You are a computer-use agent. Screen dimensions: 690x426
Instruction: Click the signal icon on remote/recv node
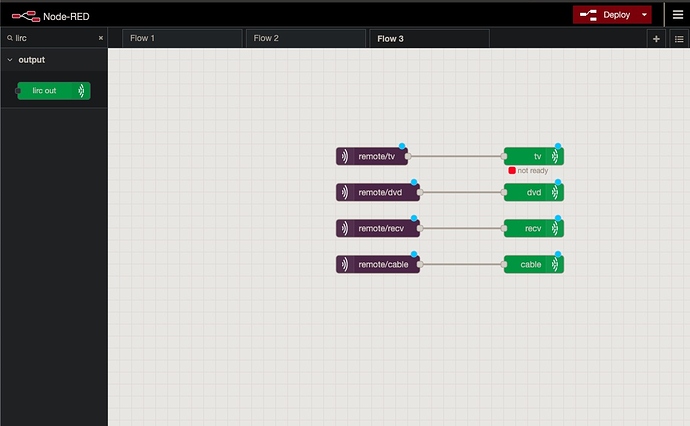[x=345, y=228]
